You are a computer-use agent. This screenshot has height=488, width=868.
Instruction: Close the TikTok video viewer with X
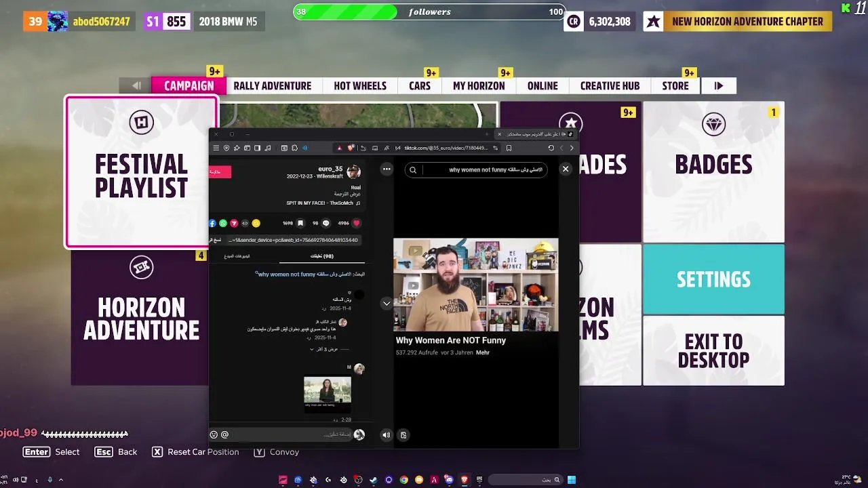[x=566, y=169]
